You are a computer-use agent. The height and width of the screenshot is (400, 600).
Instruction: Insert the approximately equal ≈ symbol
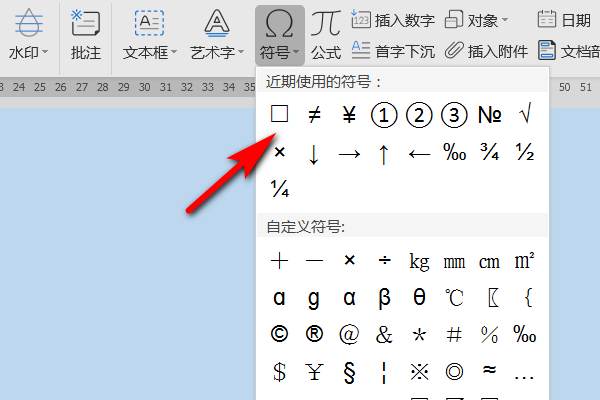tap(489, 370)
